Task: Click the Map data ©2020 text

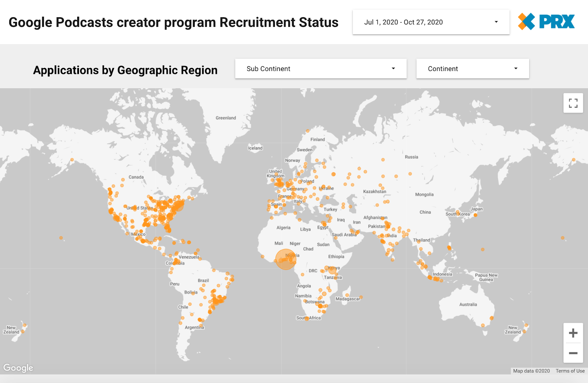Action: (x=531, y=371)
